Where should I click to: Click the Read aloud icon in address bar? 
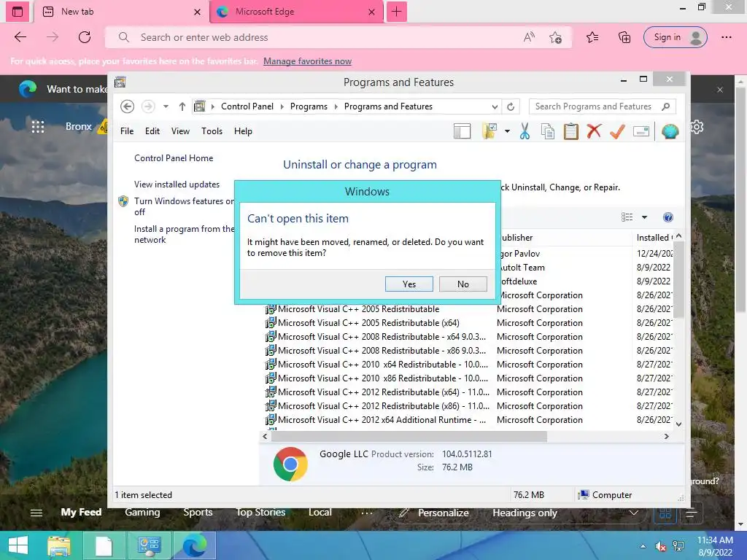pos(529,37)
